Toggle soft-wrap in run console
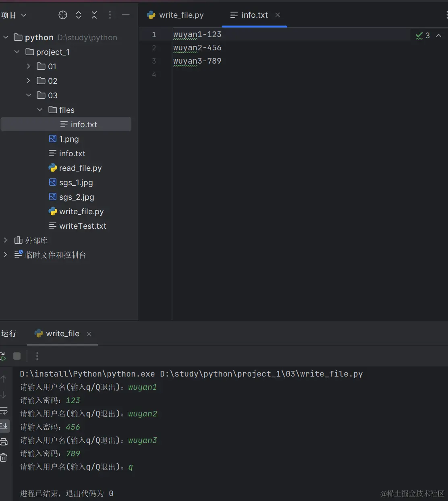Image resolution: width=448 pixels, height=501 pixels. [x=4, y=411]
